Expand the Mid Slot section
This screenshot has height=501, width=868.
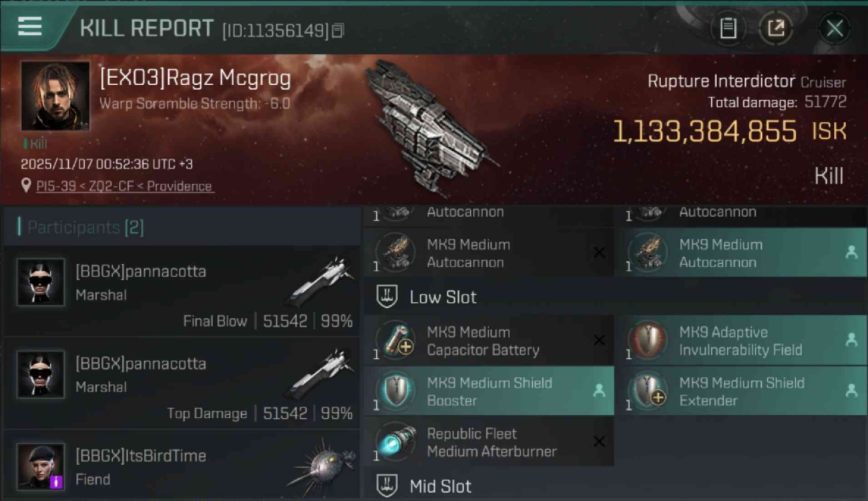tap(387, 486)
